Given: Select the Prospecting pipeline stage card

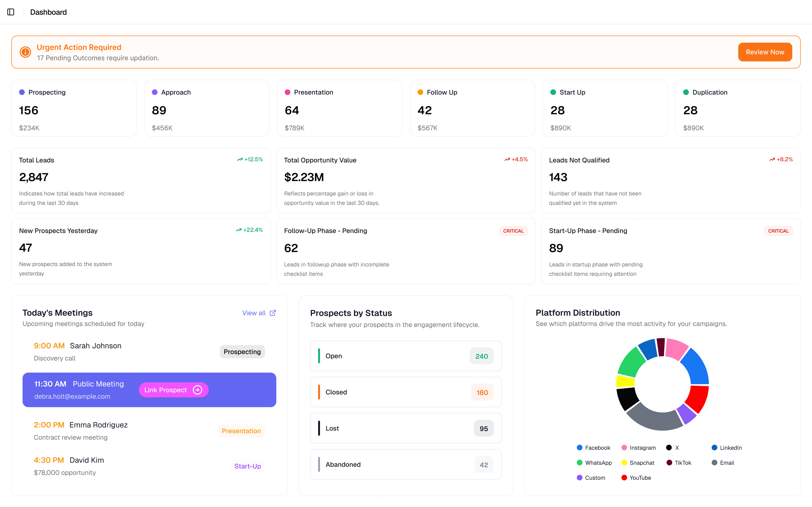Looking at the screenshot, I should 74,108.
